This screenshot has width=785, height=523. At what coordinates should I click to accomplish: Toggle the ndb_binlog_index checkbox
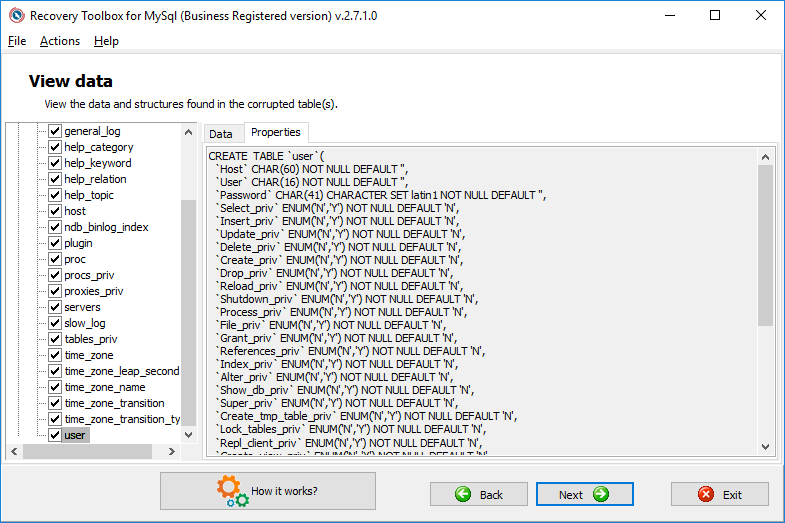(55, 227)
